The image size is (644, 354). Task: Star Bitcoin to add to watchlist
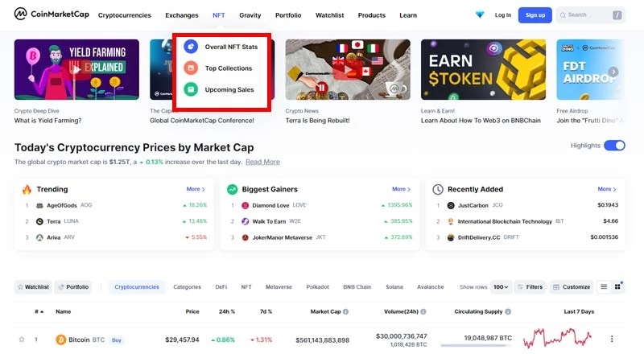[x=22, y=340]
